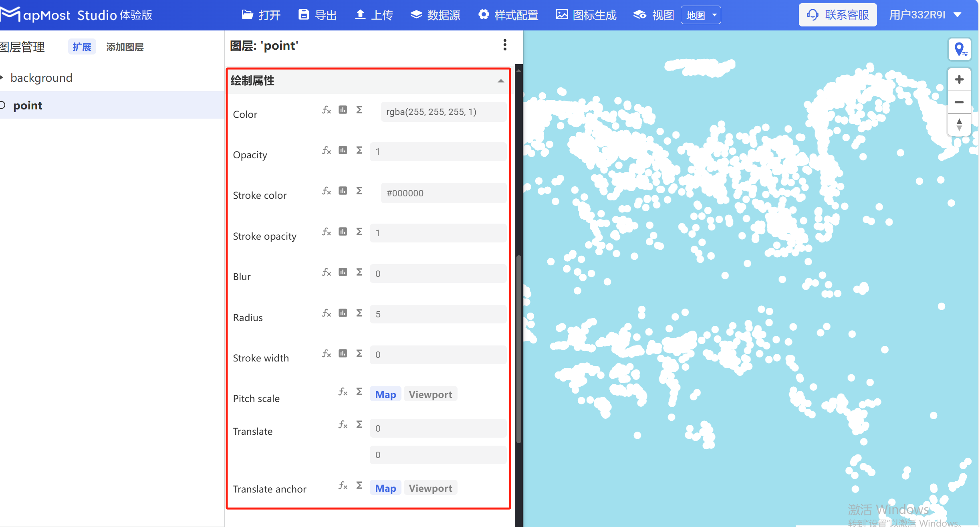980x527 pixels.
Task: Click the zoom in plus button on map
Action: pyautogui.click(x=959, y=79)
